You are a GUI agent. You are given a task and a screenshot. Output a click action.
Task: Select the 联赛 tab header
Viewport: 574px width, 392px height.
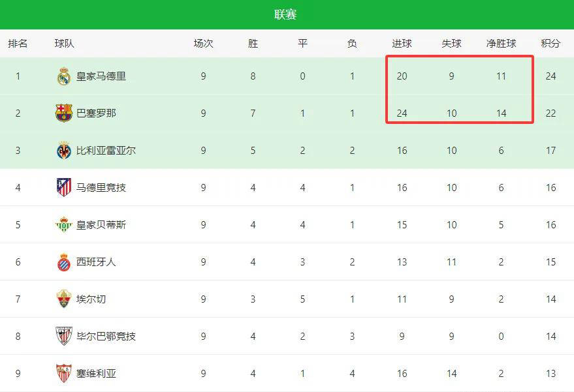click(286, 14)
